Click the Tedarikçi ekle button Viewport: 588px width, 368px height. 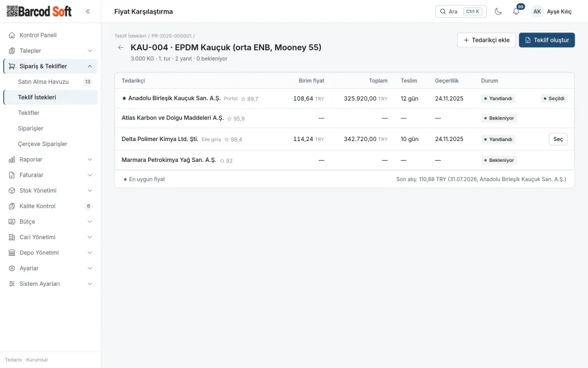(486, 40)
